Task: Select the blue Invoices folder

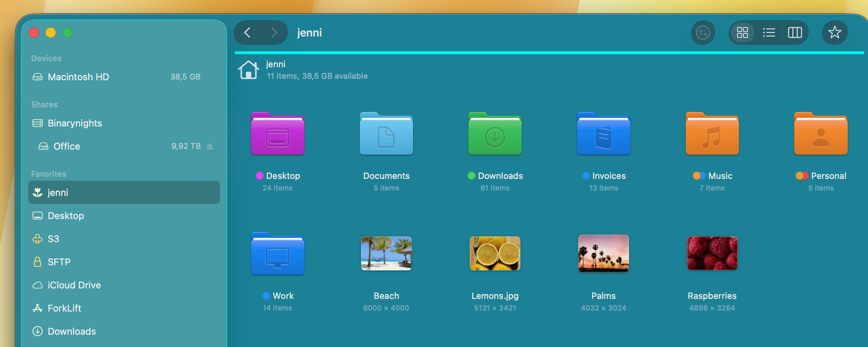Action: click(604, 134)
